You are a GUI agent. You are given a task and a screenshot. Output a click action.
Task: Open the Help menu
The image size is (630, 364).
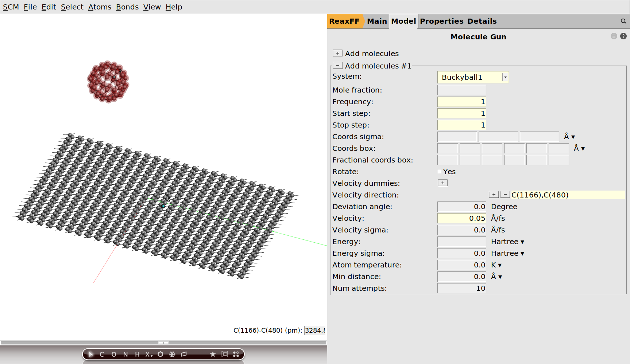pos(174,7)
